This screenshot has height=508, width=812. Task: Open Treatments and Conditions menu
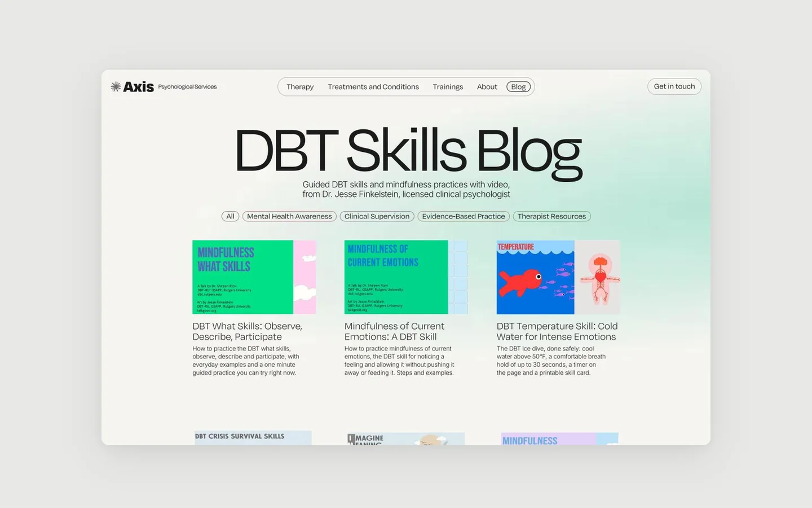coord(373,87)
